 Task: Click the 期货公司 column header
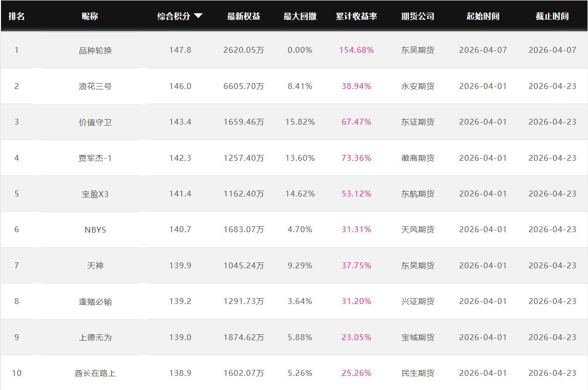coord(417,16)
